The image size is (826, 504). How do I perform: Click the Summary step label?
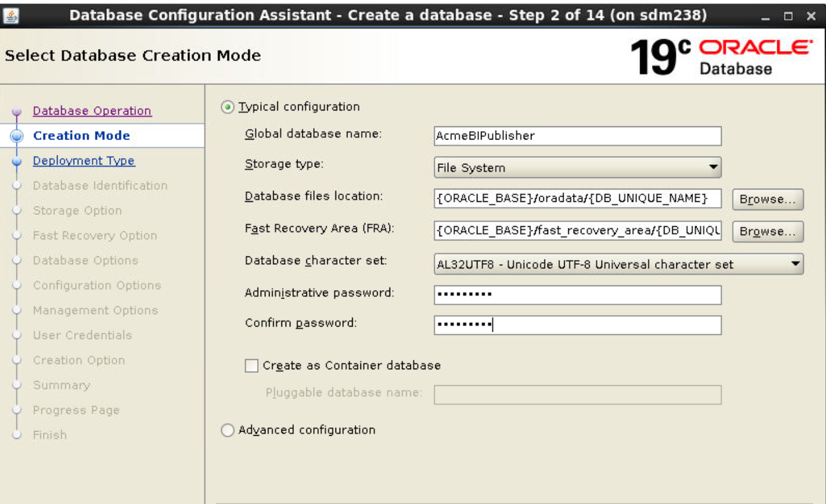coord(62,385)
